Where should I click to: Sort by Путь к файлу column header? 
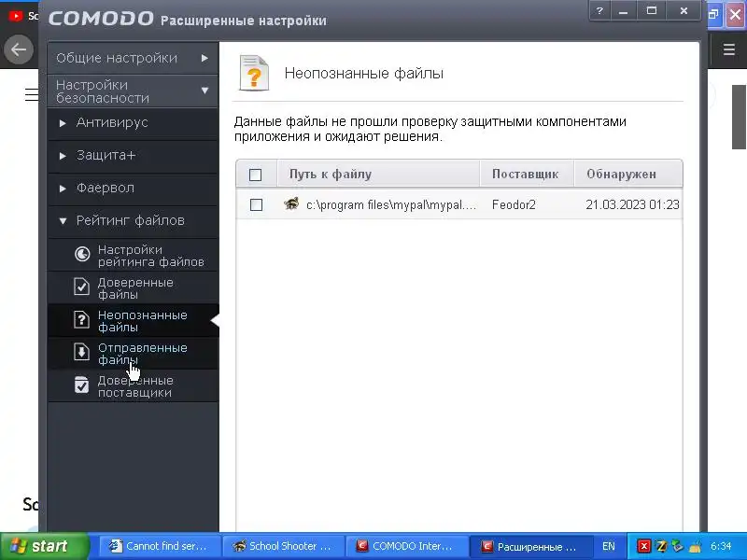378,174
